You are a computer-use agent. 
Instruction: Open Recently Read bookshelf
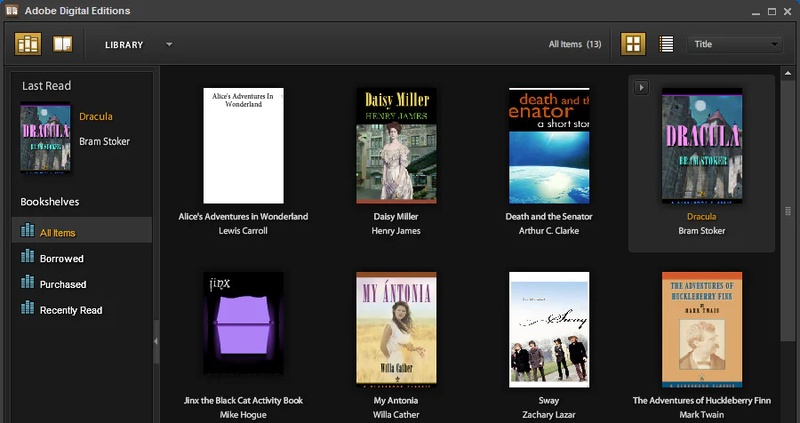pyautogui.click(x=82, y=310)
